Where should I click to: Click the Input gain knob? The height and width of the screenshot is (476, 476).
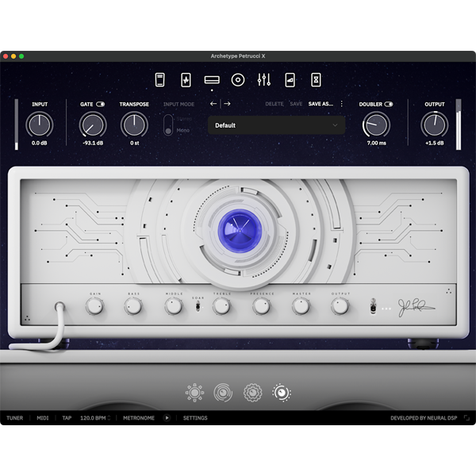pos(39,125)
